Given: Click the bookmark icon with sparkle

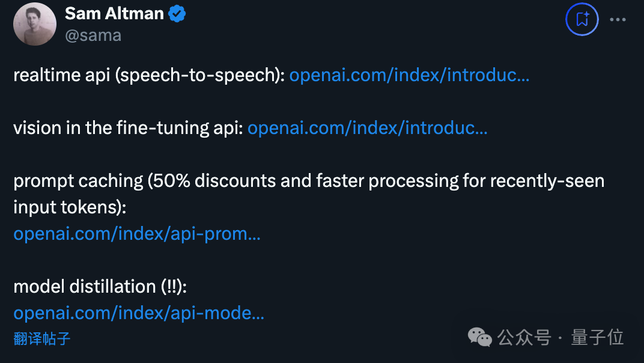Looking at the screenshot, I should [x=582, y=19].
